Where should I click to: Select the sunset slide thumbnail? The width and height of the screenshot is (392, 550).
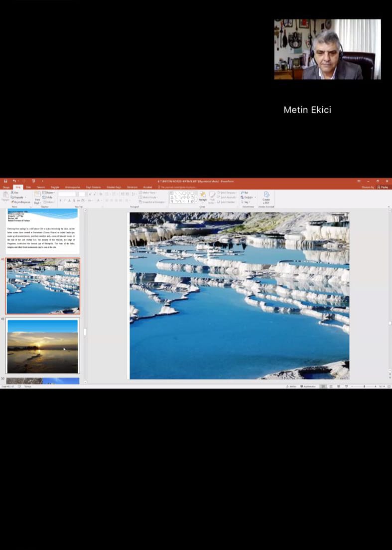point(42,346)
